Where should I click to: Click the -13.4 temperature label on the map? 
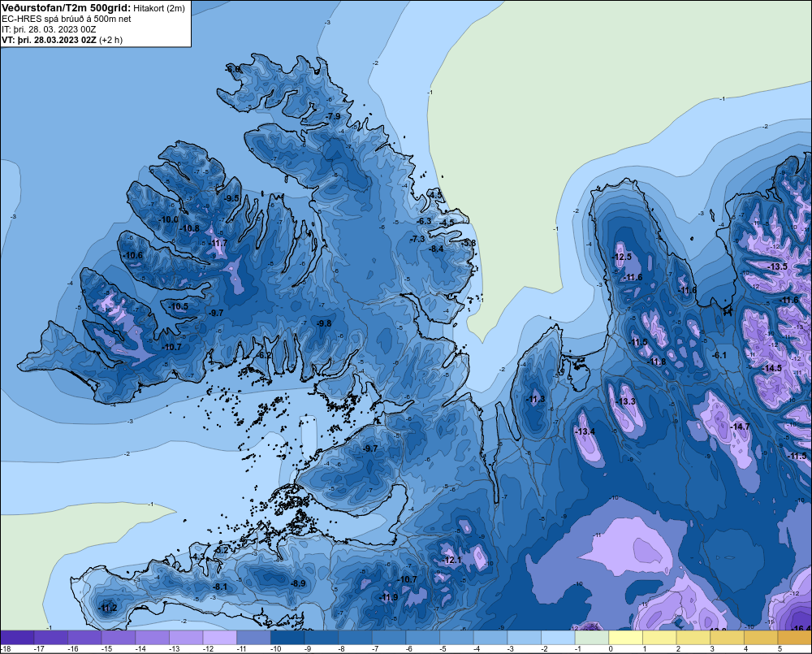pos(585,431)
